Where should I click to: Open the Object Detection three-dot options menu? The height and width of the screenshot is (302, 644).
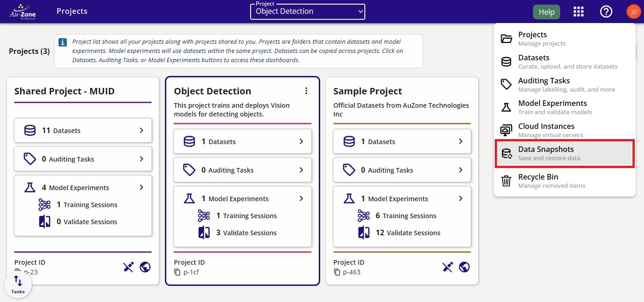306,91
